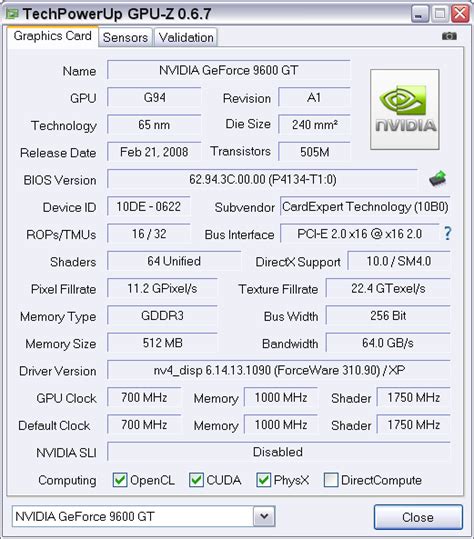Click the Default Clock field 700 MHz
The height and width of the screenshot is (539, 474).
click(144, 425)
